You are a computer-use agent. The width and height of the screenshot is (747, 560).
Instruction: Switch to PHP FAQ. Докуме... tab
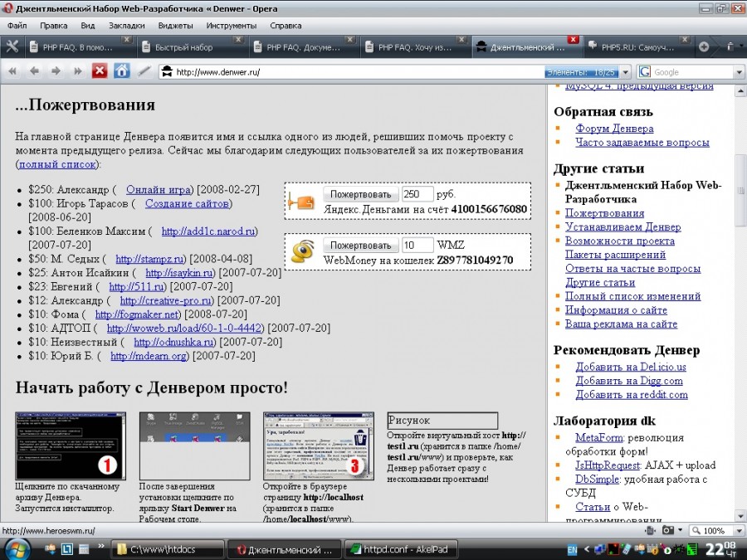point(304,47)
